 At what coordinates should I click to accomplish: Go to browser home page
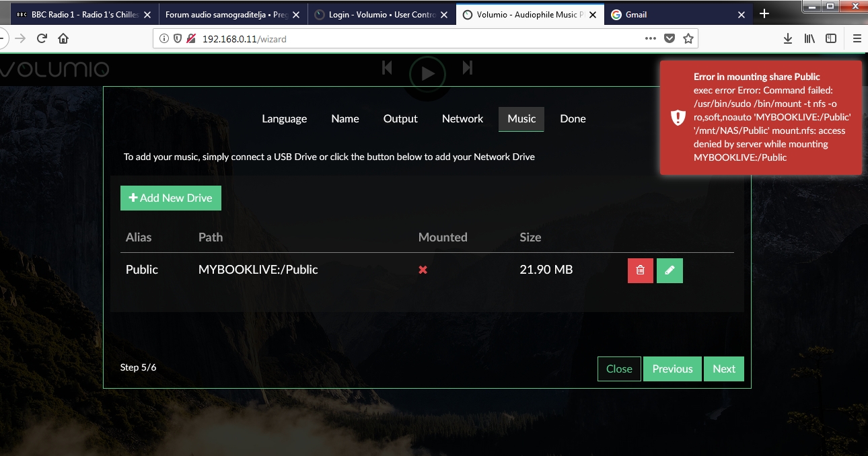(63, 38)
